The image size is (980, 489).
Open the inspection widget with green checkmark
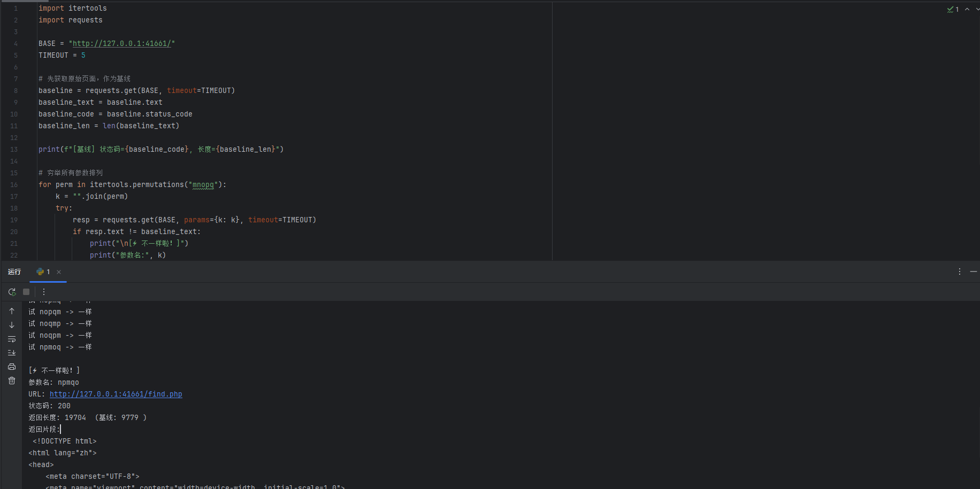coord(953,9)
